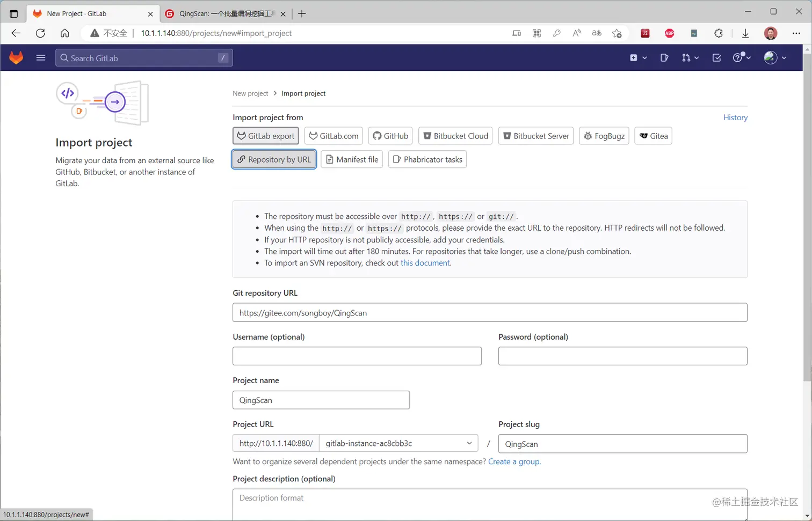Open the Merge requests dropdown
Image resolution: width=812 pixels, height=521 pixels.
pyautogui.click(x=690, y=57)
